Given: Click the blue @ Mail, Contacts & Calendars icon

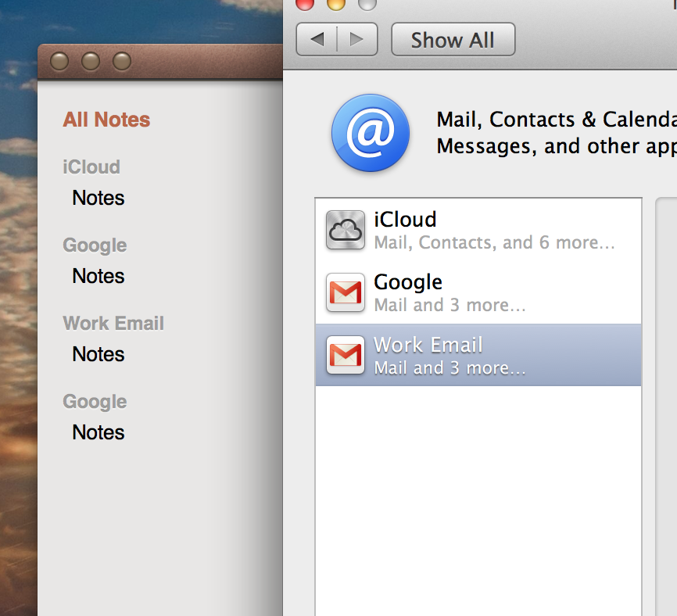Looking at the screenshot, I should [371, 133].
